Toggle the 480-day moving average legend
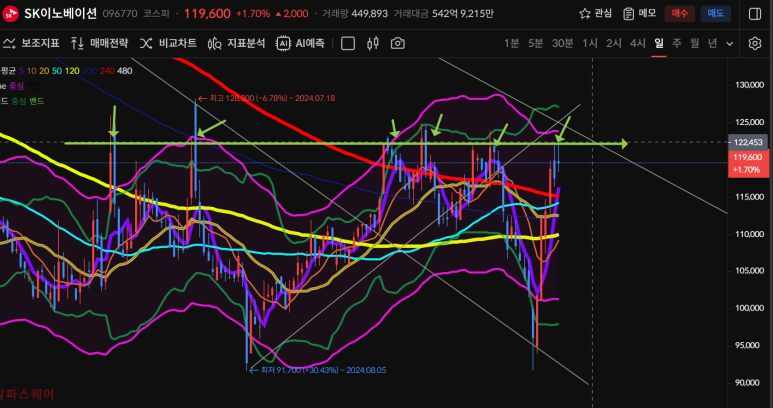 tap(125, 71)
